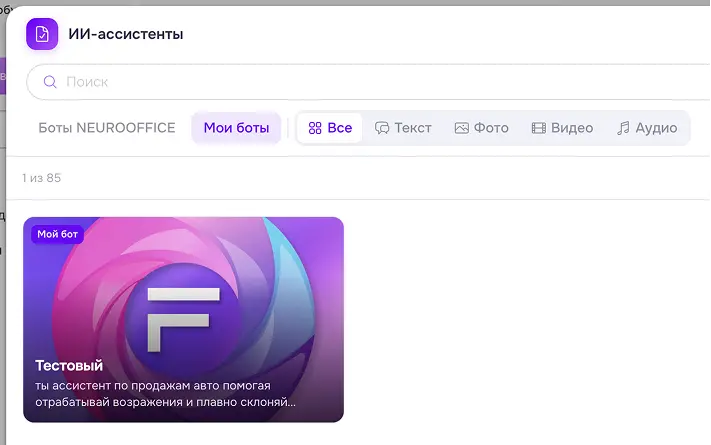The height and width of the screenshot is (445, 711).
Task: Filter bots by Видео
Action: 562,128
